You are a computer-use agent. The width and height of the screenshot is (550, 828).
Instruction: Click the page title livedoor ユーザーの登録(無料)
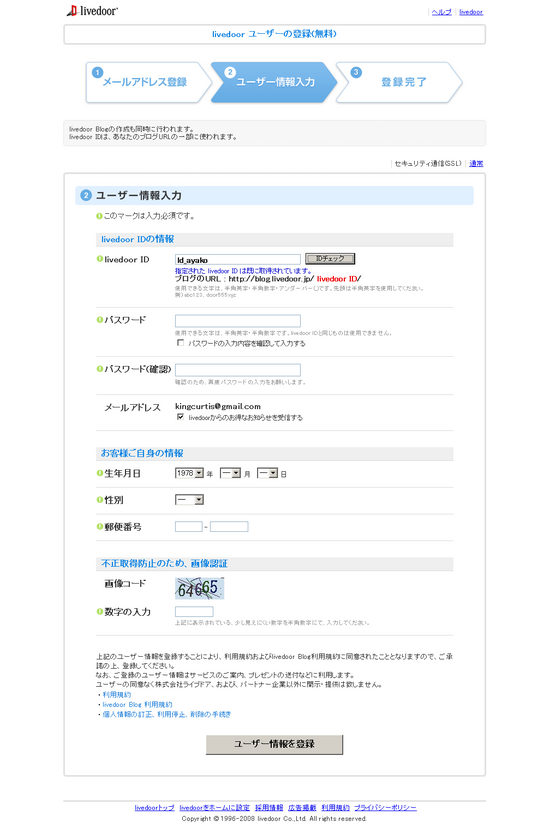[x=274, y=34]
